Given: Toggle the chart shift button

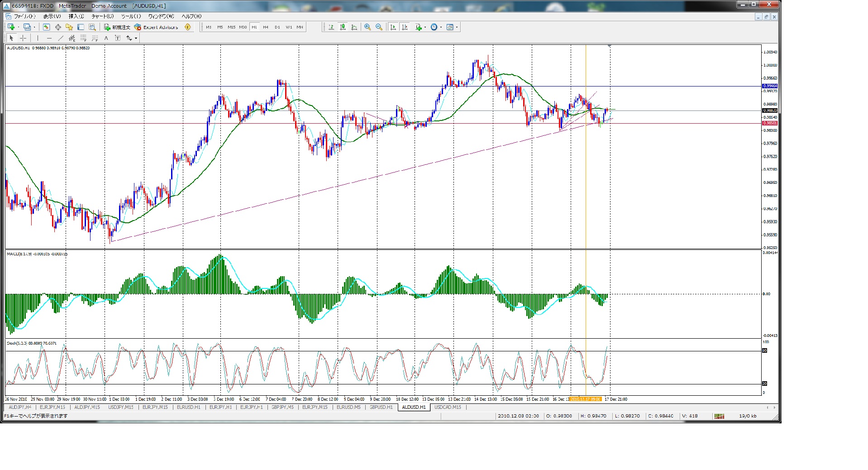Looking at the screenshot, I should click(x=405, y=27).
